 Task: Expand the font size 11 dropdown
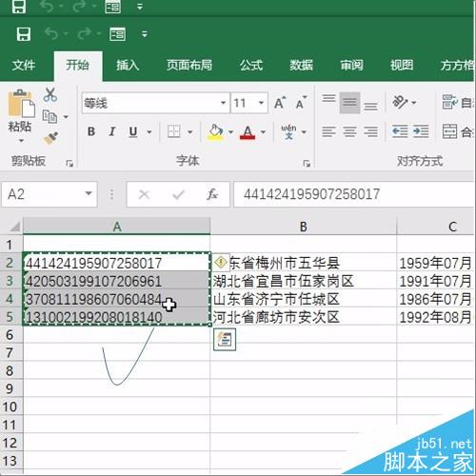pyautogui.click(x=261, y=103)
